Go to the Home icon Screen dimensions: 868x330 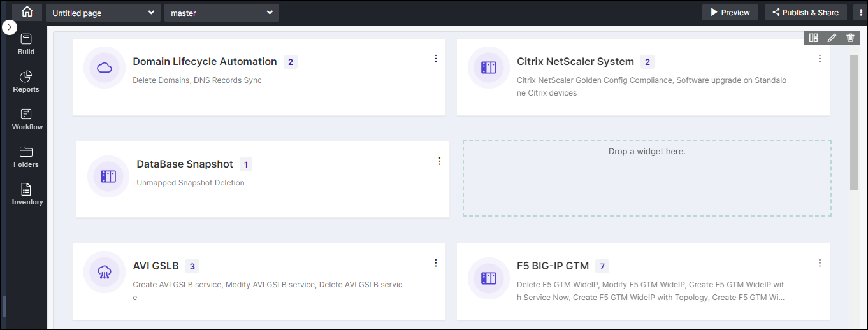27,12
